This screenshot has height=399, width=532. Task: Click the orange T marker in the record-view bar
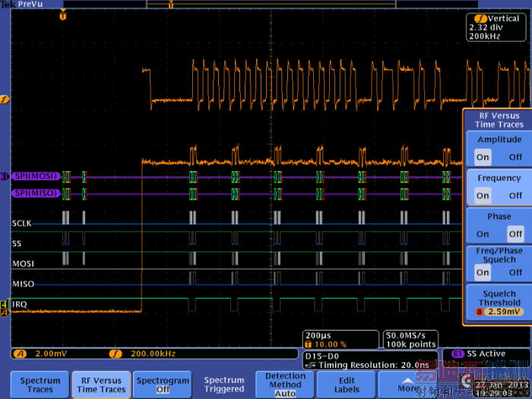(171, 5)
